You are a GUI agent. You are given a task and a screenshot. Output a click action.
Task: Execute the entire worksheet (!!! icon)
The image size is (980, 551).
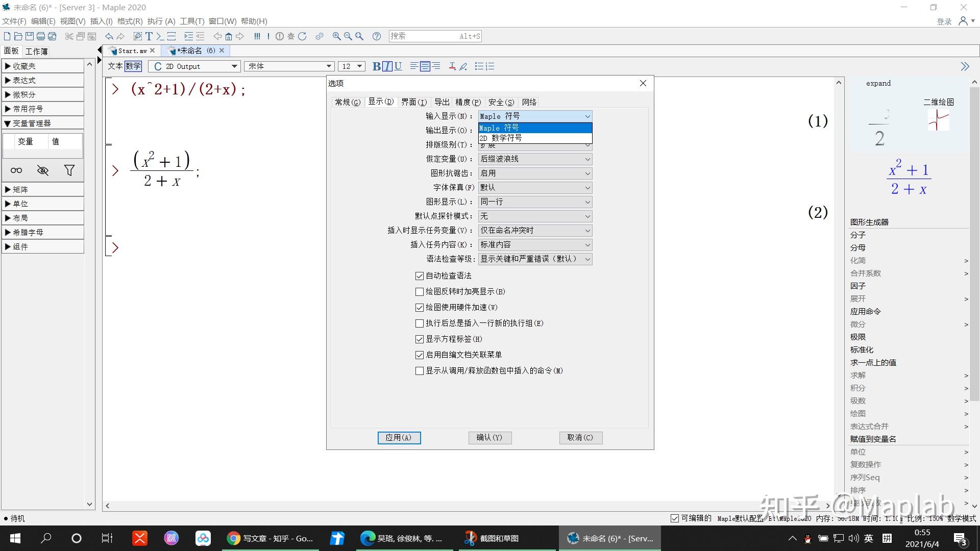point(257,36)
